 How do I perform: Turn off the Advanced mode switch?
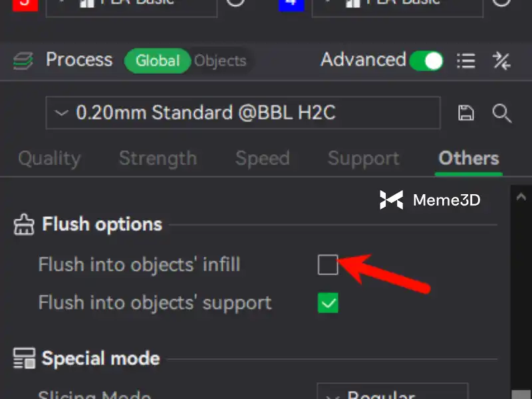point(426,61)
